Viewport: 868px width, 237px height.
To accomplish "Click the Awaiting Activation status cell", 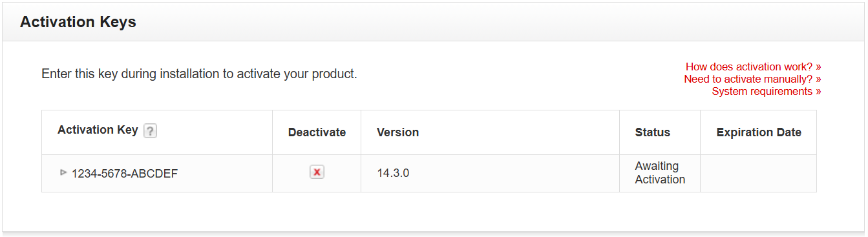I will click(660, 173).
